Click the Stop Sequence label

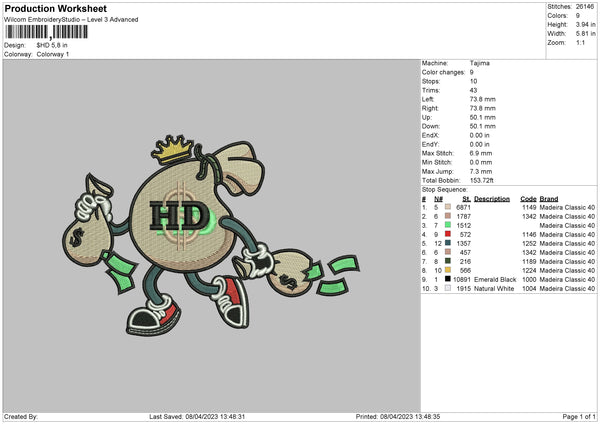point(445,188)
